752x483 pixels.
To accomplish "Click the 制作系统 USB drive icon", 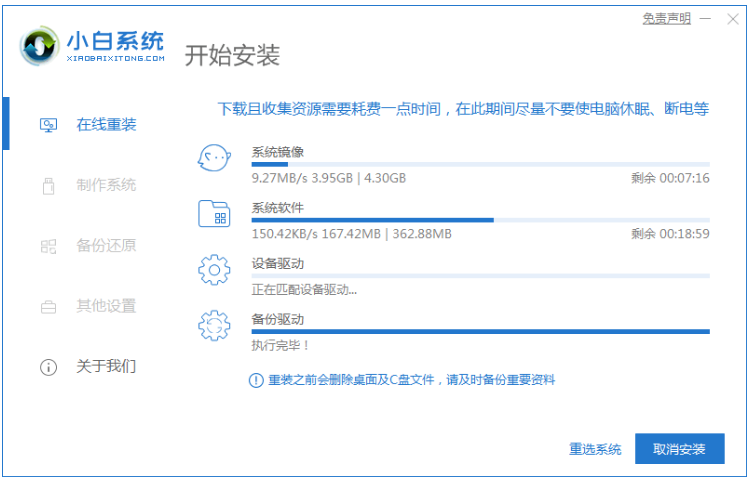I will [x=47, y=186].
